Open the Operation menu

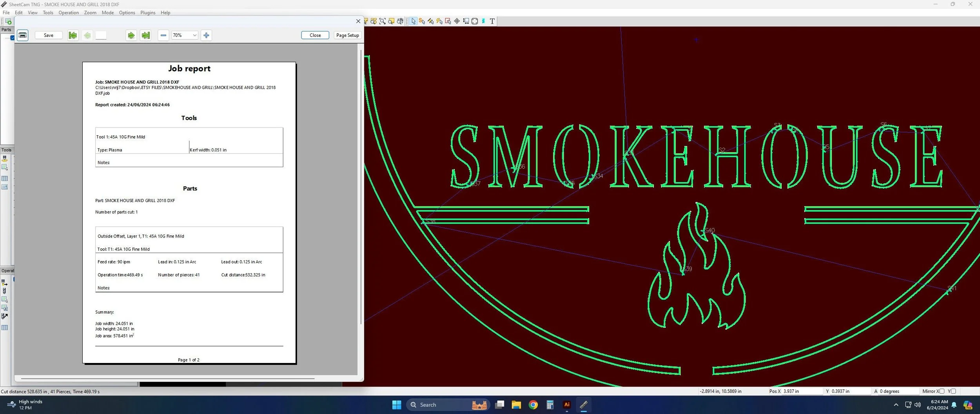[69, 13]
